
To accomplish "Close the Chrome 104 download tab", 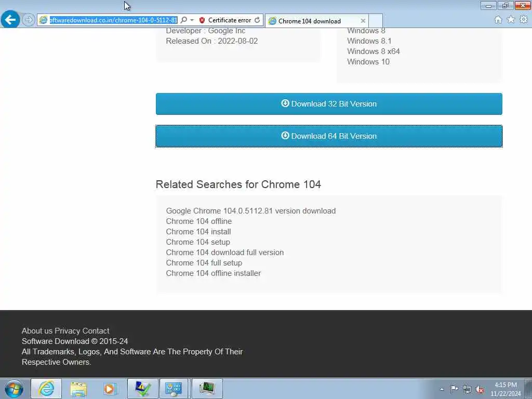I will [363, 21].
